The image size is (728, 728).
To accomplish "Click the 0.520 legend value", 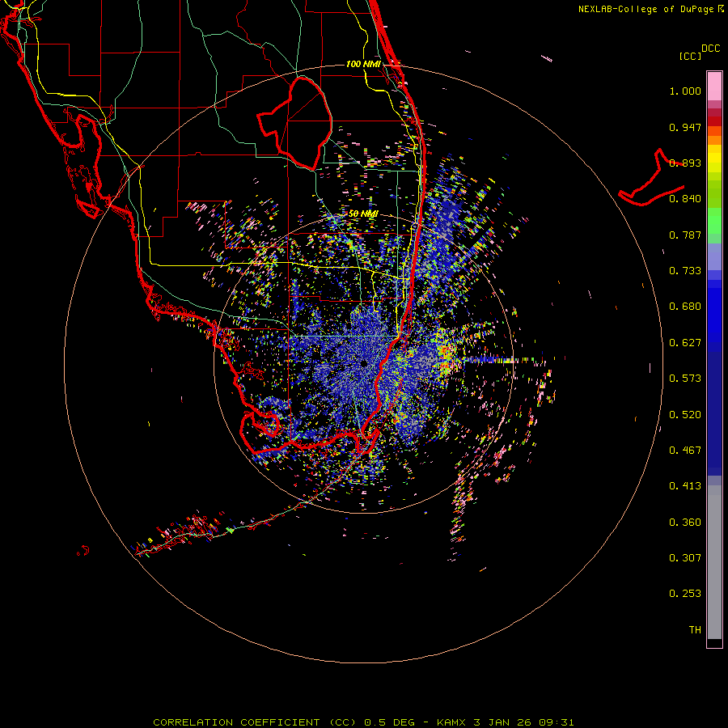I will click(685, 415).
